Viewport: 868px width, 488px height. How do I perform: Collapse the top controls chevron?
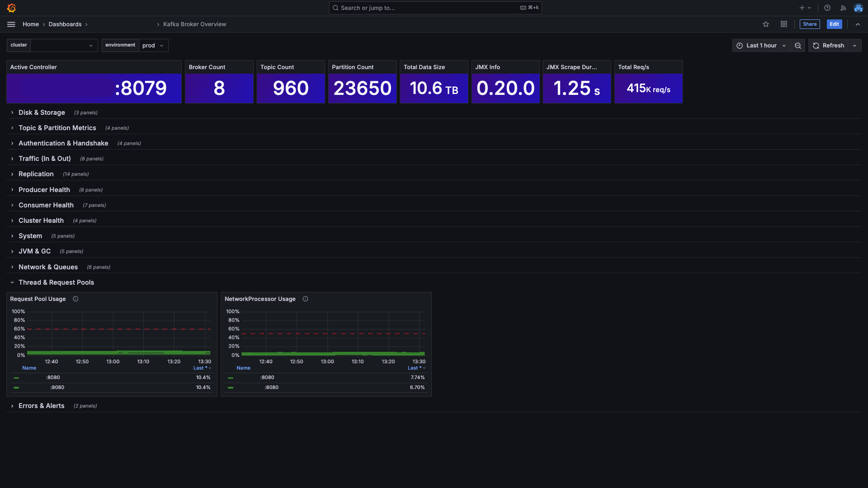pos(858,24)
